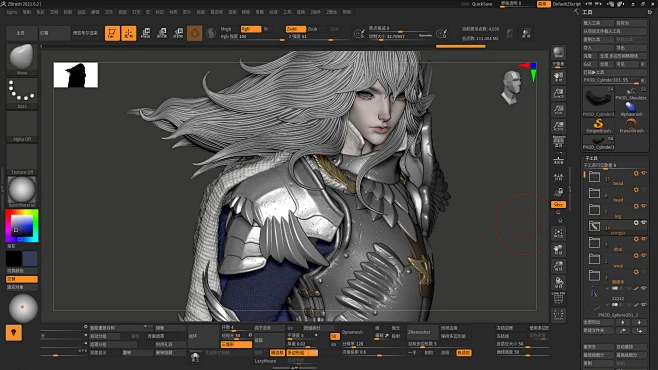Screen dimensions: 658x370
Task: Click the D dynamic brush icon right of Draw Size
Action: point(441,34)
